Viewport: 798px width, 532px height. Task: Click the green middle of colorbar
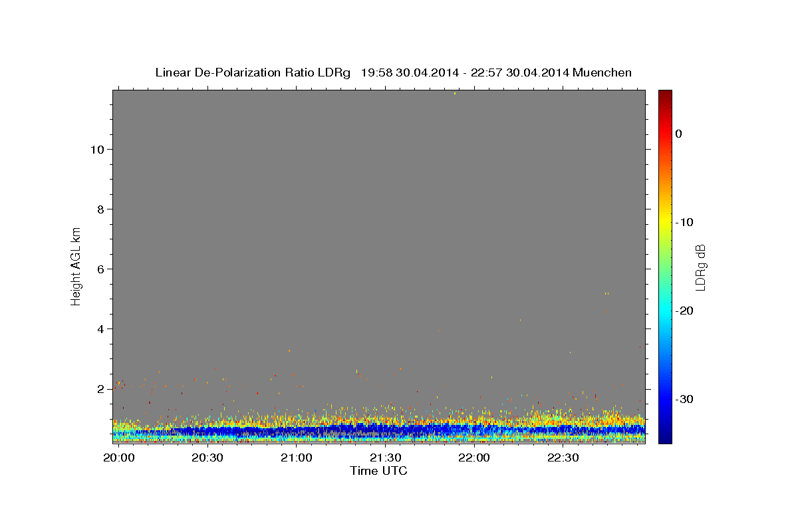coord(664,266)
